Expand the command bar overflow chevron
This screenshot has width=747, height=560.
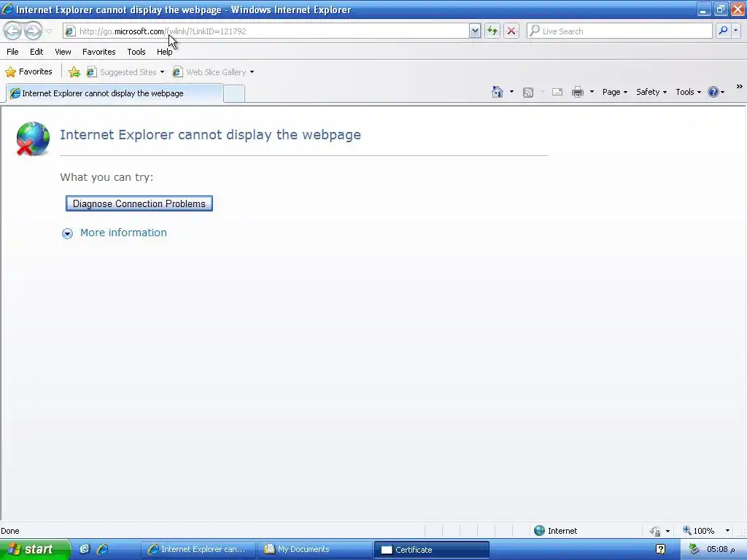coord(740,87)
